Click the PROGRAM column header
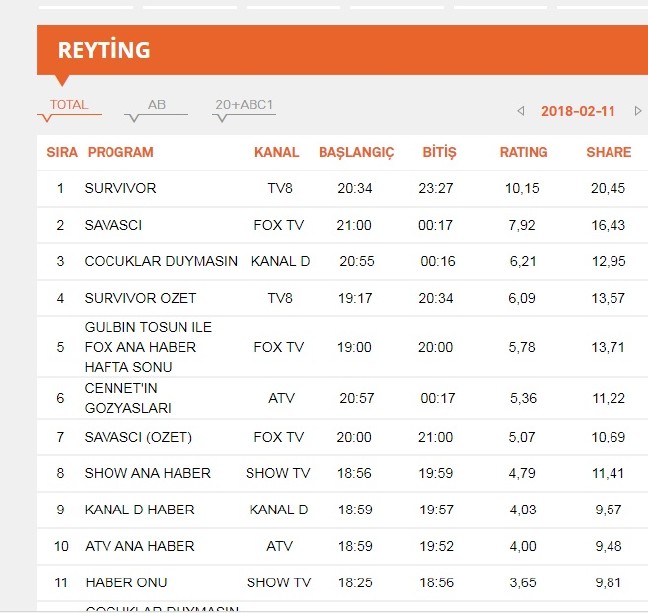The height and width of the screenshot is (613, 648). click(121, 153)
